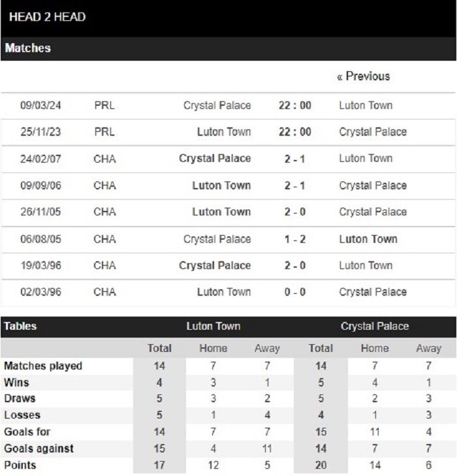
Task: Open Luton Town in the Tables header
Action: coord(213,326)
